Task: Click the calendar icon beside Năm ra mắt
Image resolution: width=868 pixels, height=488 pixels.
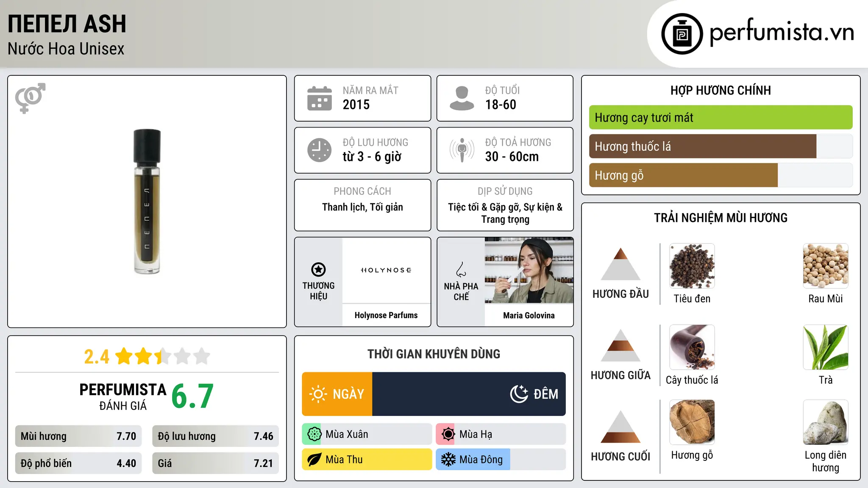Action: (x=320, y=98)
